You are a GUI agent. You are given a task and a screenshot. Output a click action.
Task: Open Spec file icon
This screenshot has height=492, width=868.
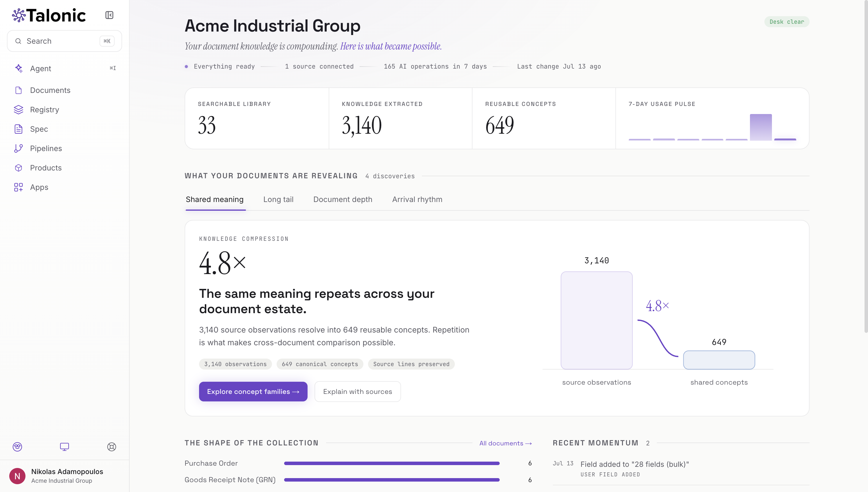coord(19,129)
